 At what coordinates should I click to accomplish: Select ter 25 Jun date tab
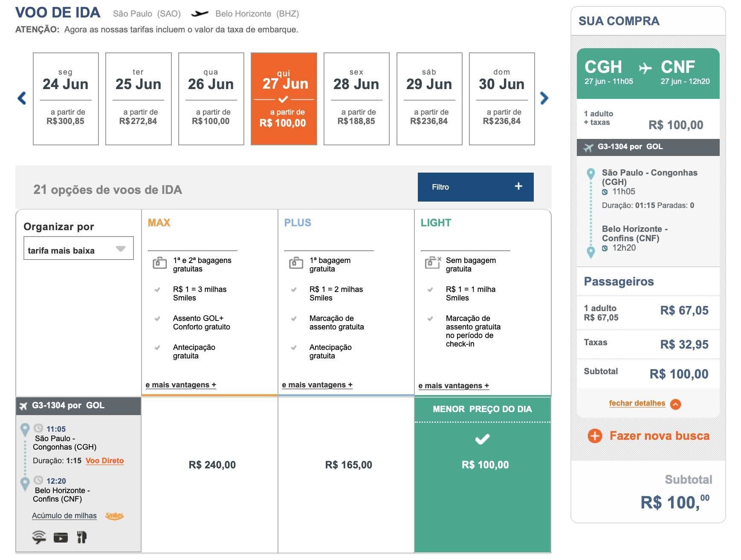[x=138, y=99]
